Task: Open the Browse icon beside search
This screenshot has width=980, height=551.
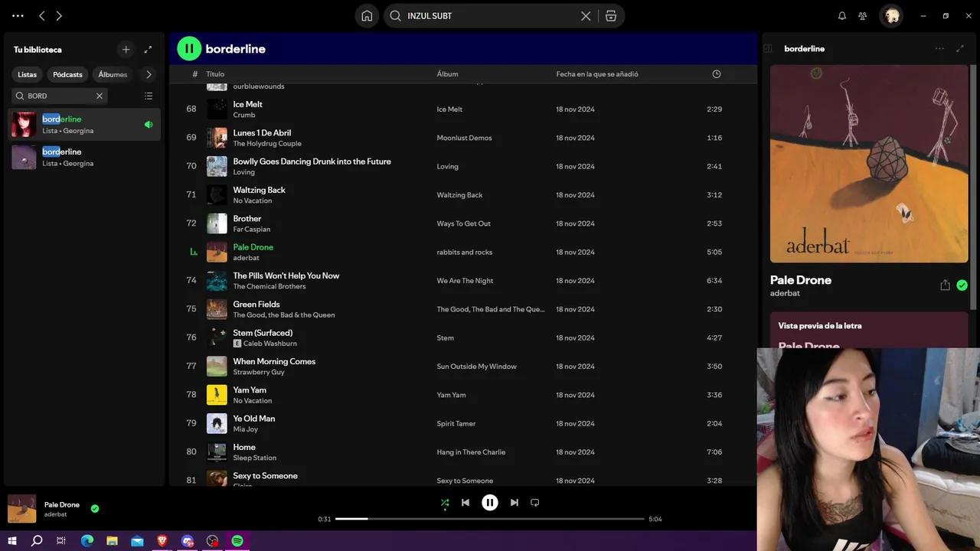Action: pos(611,15)
